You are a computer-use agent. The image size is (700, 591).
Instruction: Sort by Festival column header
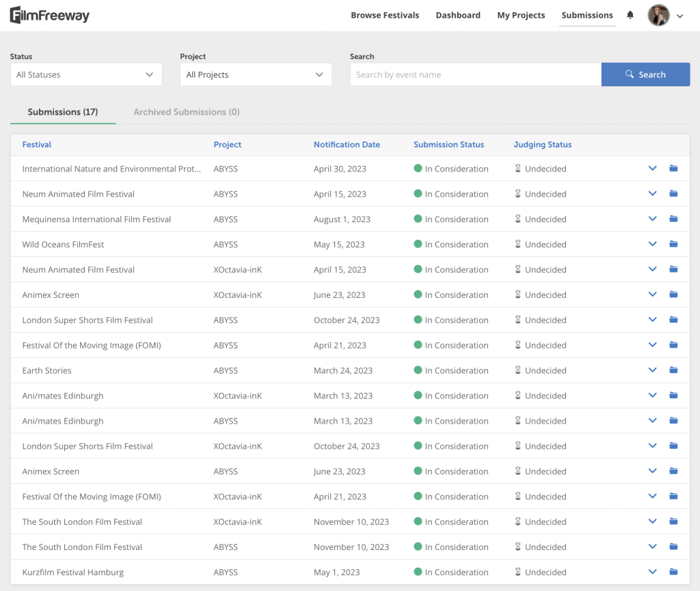[37, 145]
